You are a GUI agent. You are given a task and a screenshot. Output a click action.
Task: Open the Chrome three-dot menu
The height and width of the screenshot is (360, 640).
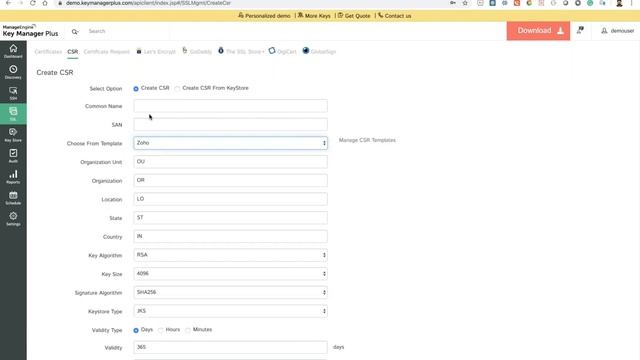632,3
